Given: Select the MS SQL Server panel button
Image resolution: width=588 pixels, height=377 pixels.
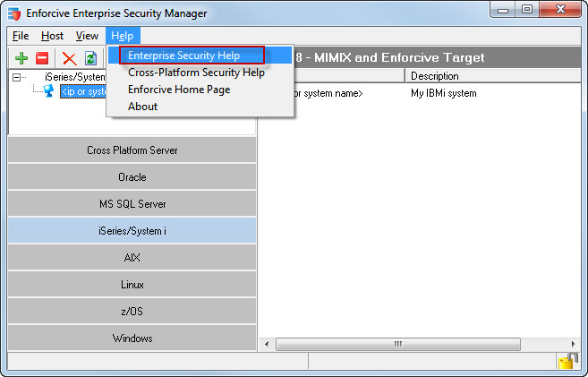Looking at the screenshot, I should [132, 204].
